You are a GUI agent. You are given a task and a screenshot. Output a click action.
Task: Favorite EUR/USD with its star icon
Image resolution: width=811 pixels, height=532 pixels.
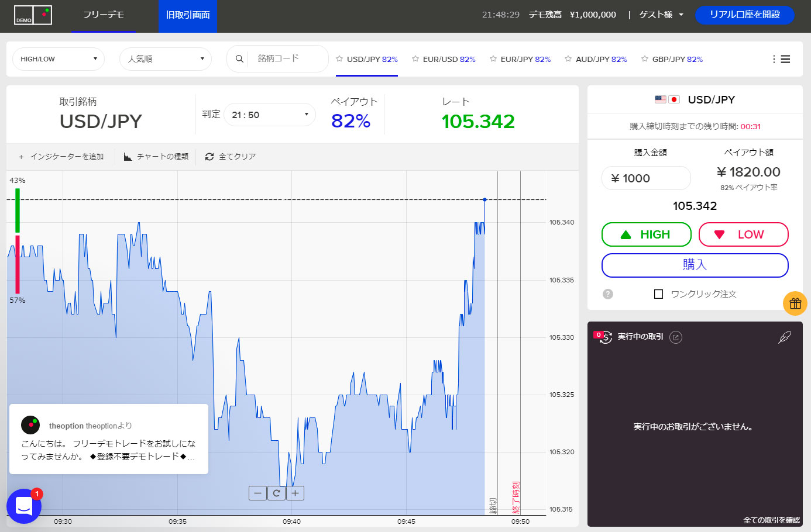coord(415,58)
